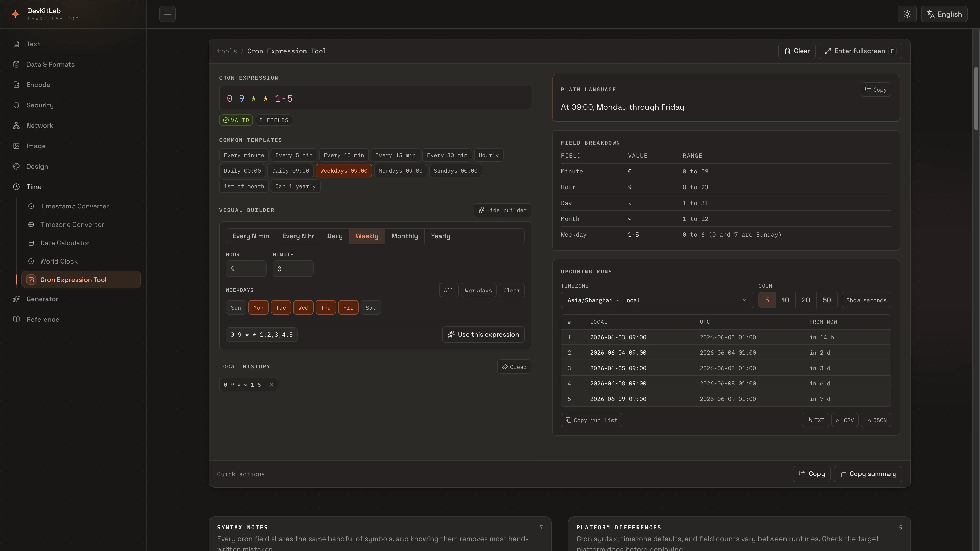980x551 pixels.
Task: Copy the plain language description
Action: 876,90
